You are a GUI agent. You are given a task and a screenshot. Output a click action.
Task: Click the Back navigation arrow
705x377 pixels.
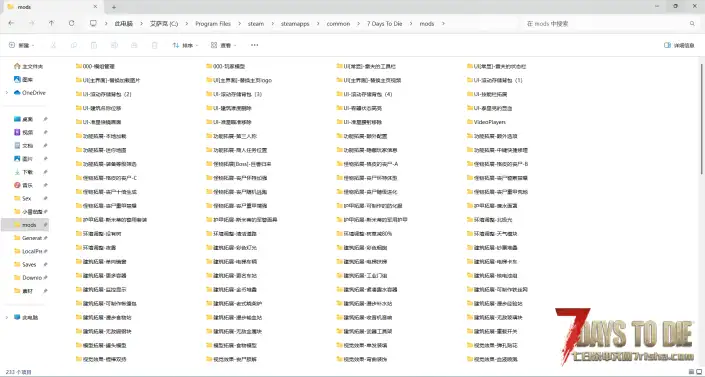click(x=11, y=23)
